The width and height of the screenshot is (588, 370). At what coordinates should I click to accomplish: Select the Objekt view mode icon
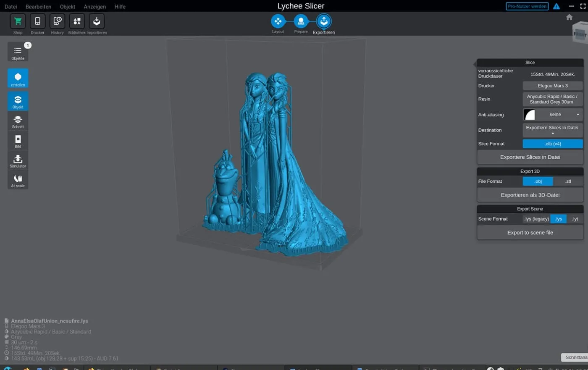18,101
